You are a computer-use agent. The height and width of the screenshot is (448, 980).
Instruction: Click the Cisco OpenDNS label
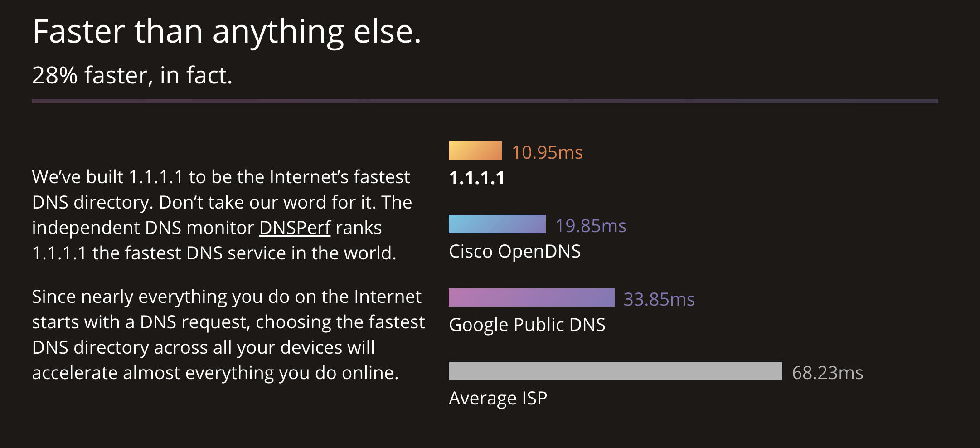[x=514, y=251]
